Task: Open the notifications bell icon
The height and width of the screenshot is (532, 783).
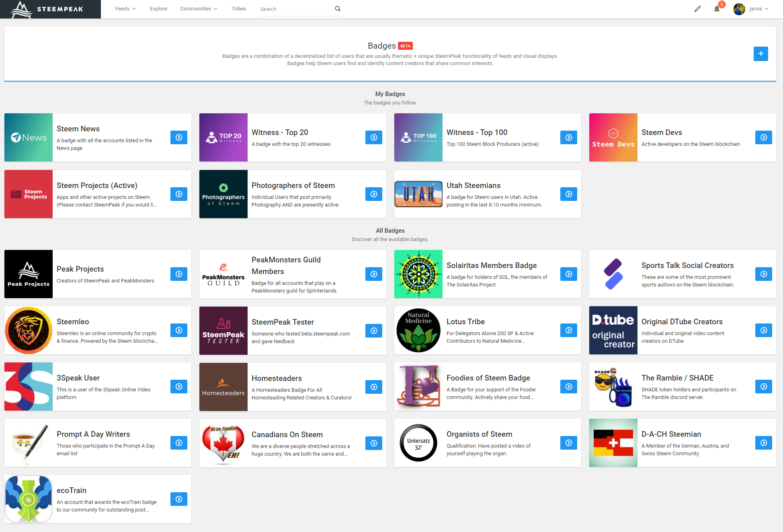Action: (717, 9)
